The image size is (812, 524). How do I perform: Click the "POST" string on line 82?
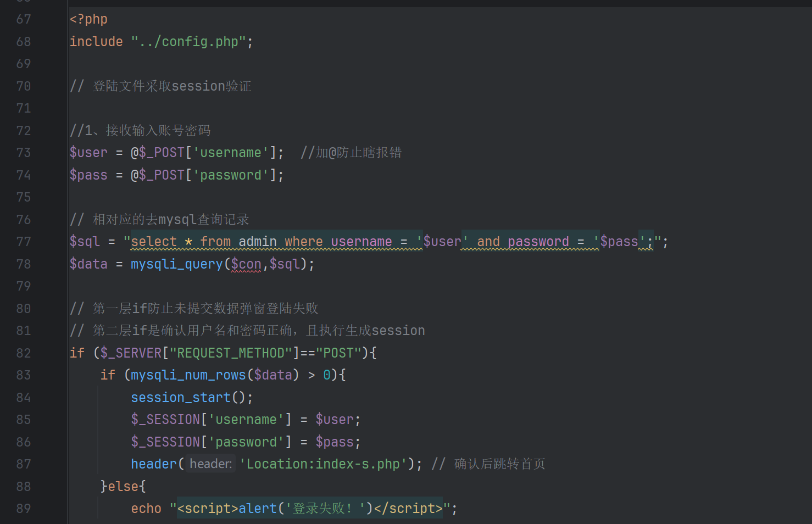(x=338, y=353)
